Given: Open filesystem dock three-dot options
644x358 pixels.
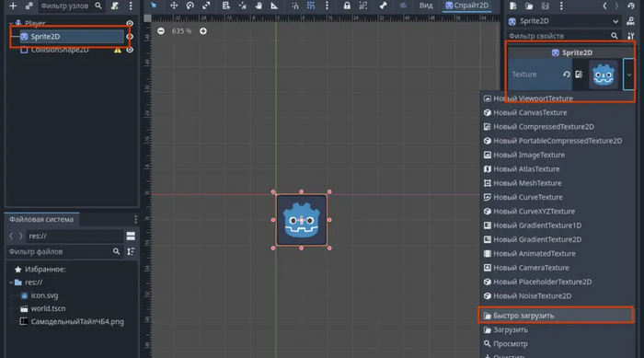Looking at the screenshot, I should tap(135, 219).
